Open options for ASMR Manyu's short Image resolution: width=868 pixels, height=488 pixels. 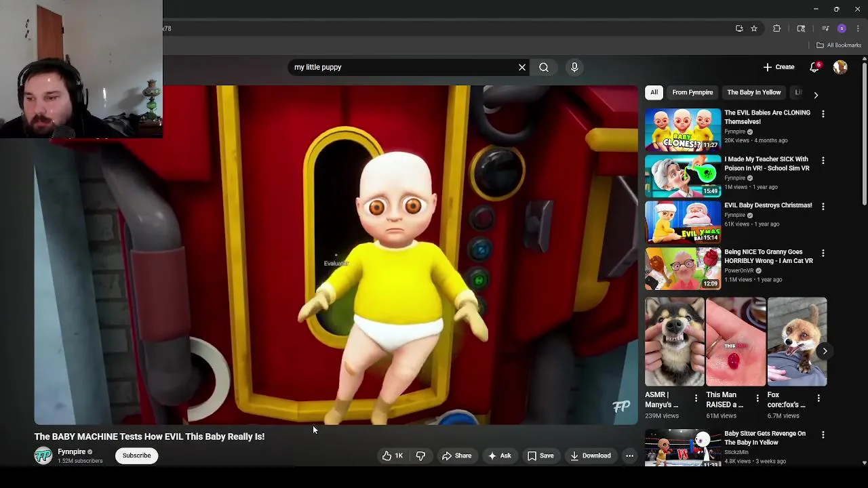pyautogui.click(x=696, y=399)
